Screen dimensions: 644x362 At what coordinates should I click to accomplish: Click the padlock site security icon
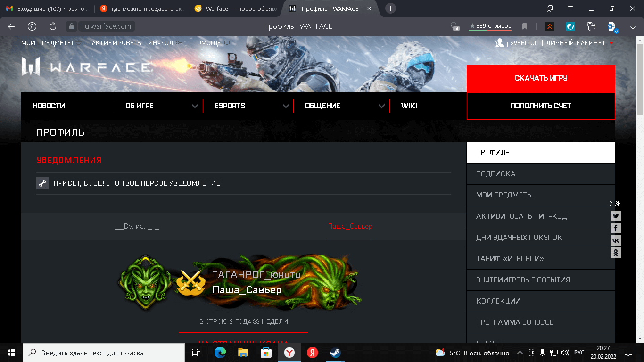point(71,26)
